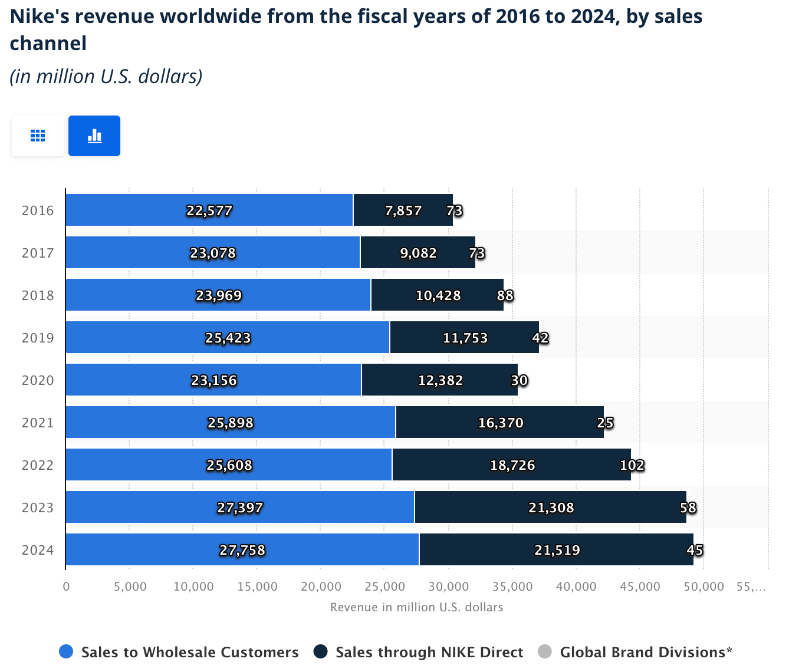Click the 2021 NIKE Direct bar 16,370

click(x=500, y=422)
